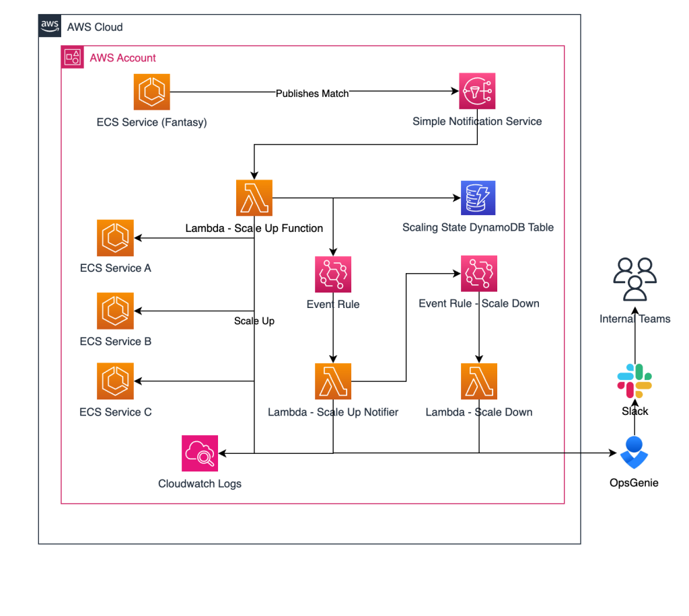Click the AWS logo in the corner

(49, 26)
